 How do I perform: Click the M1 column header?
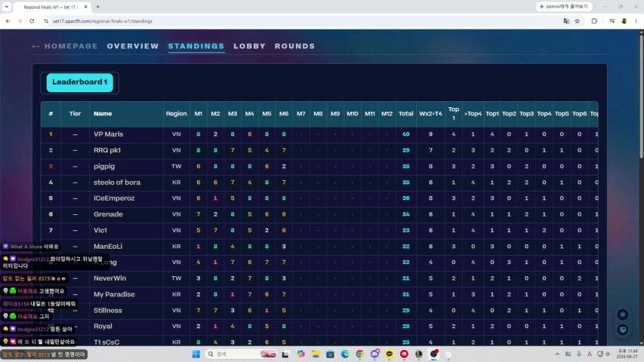(199, 114)
